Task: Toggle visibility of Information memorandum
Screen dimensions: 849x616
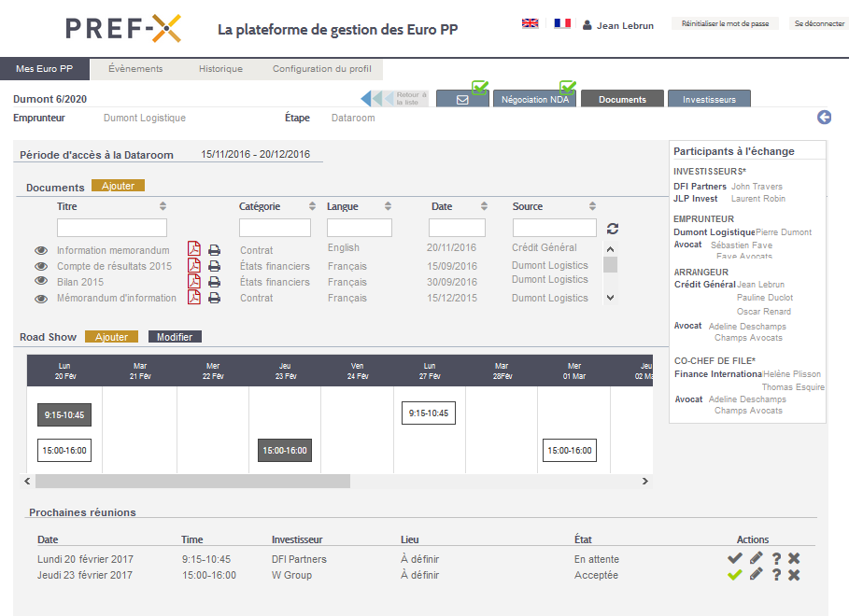Action: coord(41,250)
